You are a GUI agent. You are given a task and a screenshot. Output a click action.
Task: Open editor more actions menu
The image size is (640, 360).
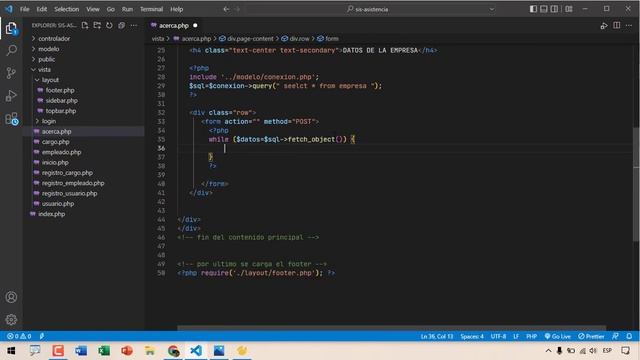(629, 25)
